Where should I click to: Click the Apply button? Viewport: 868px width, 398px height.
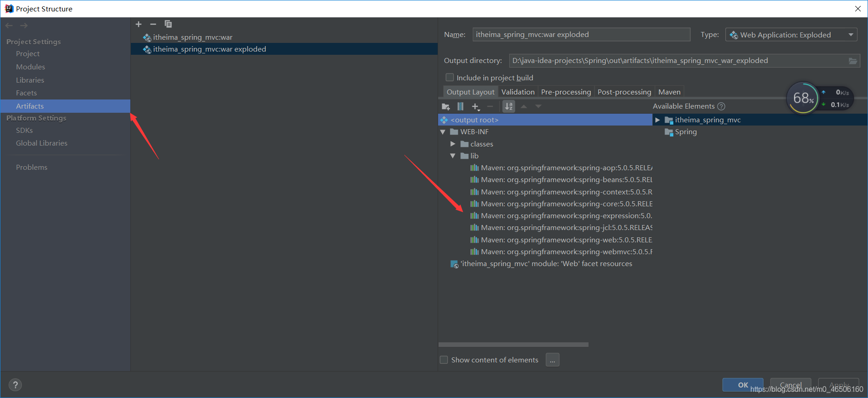[x=838, y=385]
